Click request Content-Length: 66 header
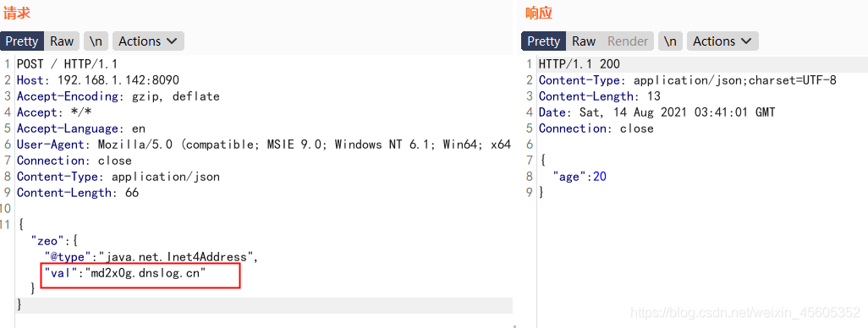The height and width of the screenshot is (328, 868). [78, 193]
